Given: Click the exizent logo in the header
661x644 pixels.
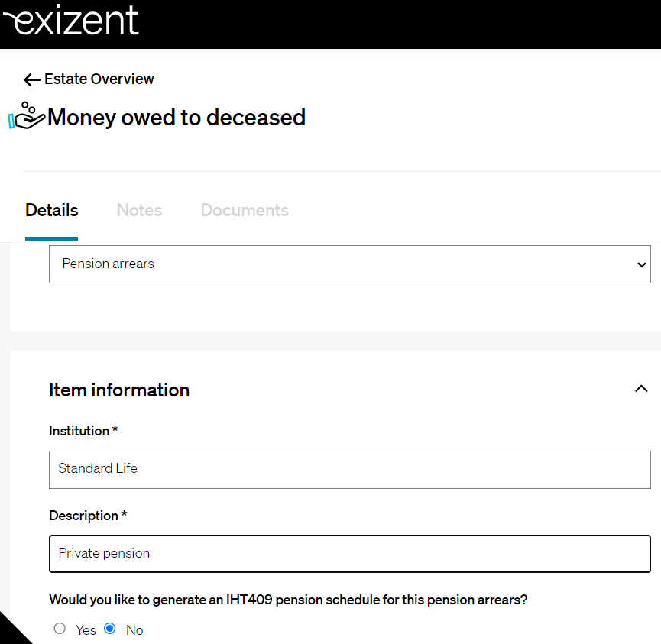Looking at the screenshot, I should point(71,21).
